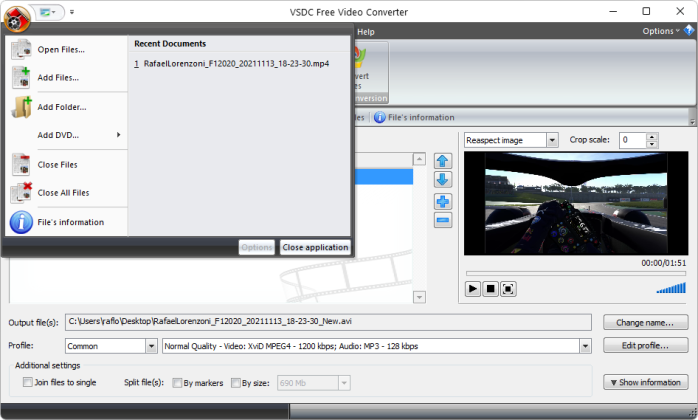Click File's information tab icon in toolbar
The height and width of the screenshot is (420, 698).
coord(380,117)
